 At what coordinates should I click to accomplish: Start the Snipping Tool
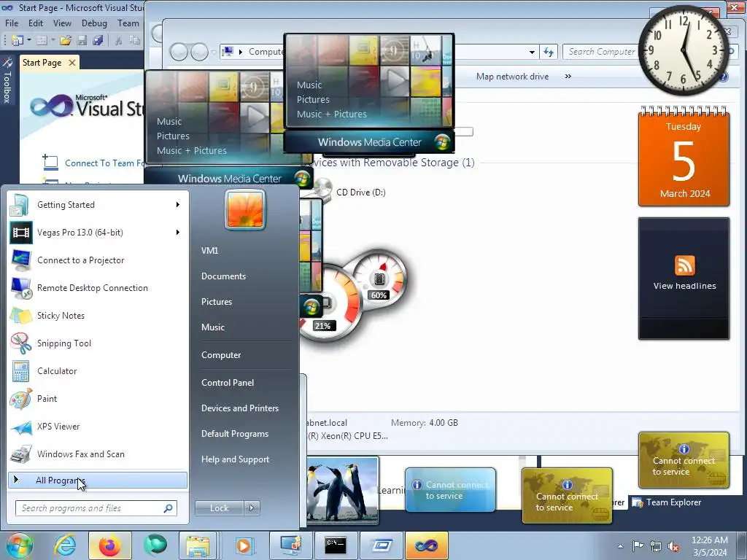point(98,343)
